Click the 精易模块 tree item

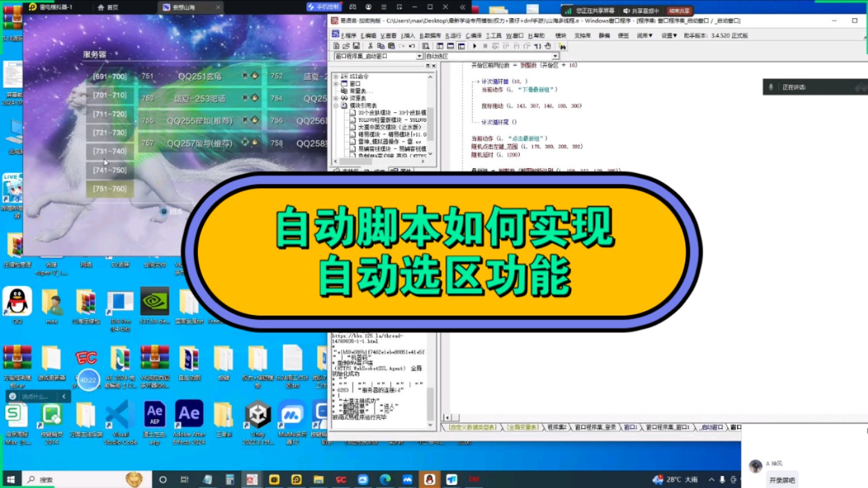click(x=392, y=135)
